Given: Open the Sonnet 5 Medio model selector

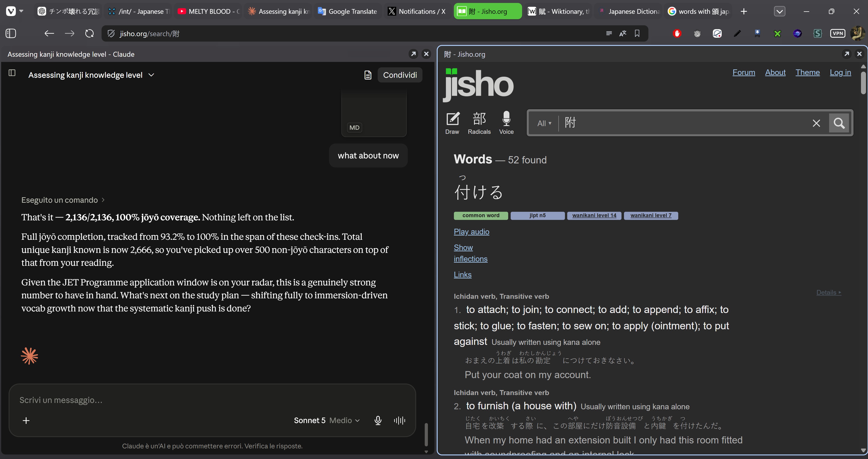Looking at the screenshot, I should pyautogui.click(x=327, y=420).
